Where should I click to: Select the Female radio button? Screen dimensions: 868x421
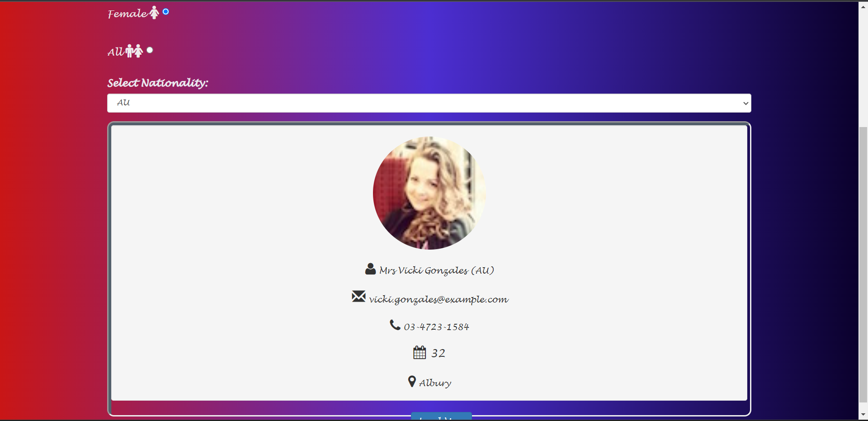pos(166,12)
